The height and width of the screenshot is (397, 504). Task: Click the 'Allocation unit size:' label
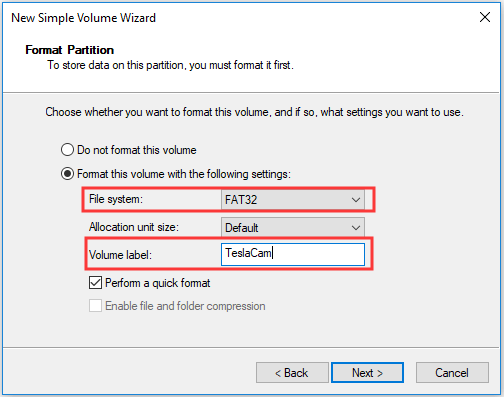tap(134, 227)
